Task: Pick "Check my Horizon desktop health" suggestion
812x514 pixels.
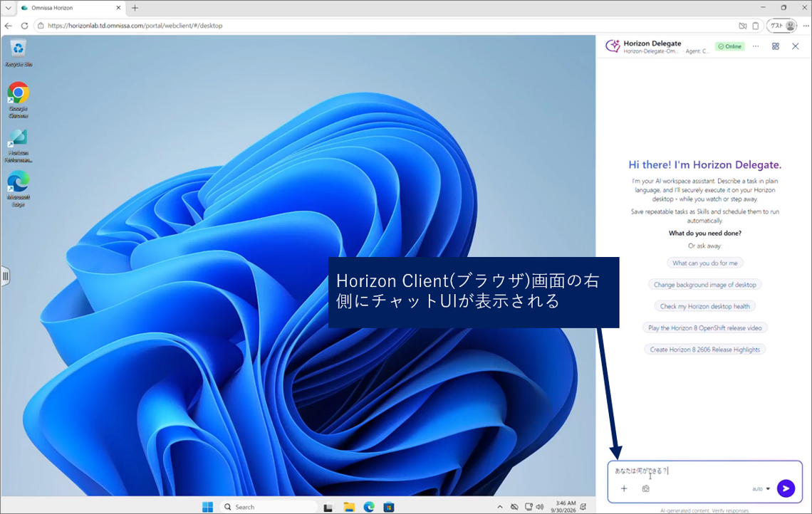Action: coord(705,306)
